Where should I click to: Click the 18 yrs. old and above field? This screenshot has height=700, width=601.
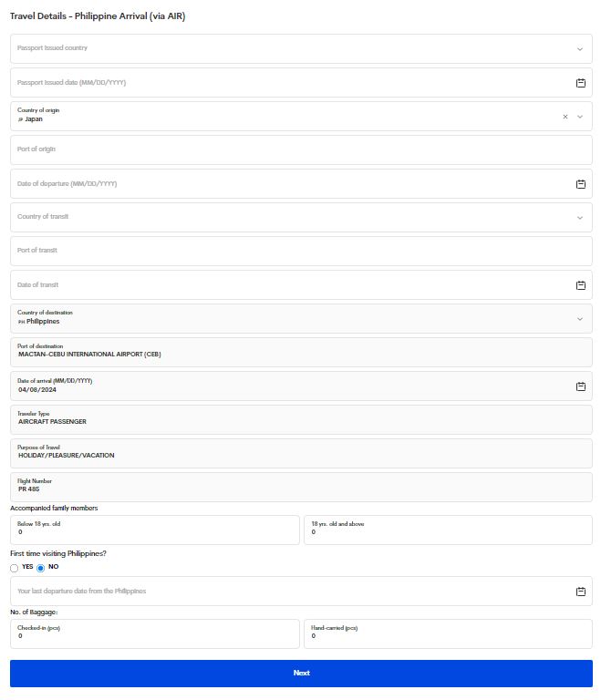[447, 530]
